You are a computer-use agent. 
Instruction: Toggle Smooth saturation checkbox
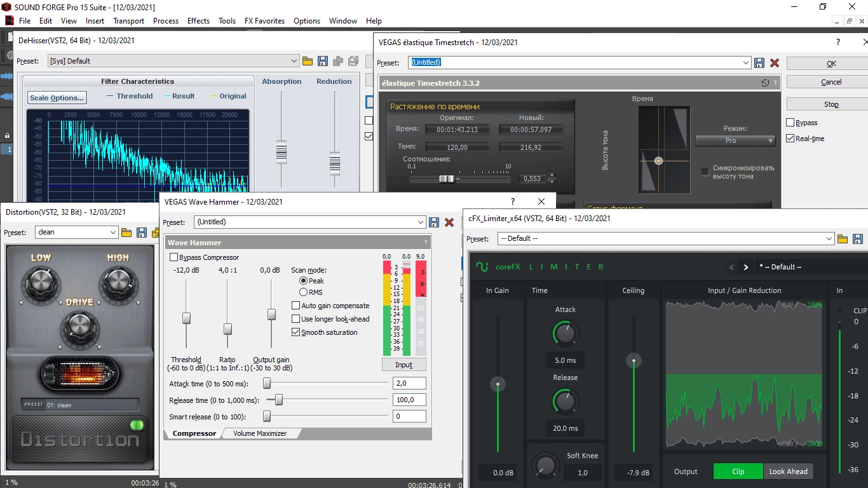[x=295, y=332]
